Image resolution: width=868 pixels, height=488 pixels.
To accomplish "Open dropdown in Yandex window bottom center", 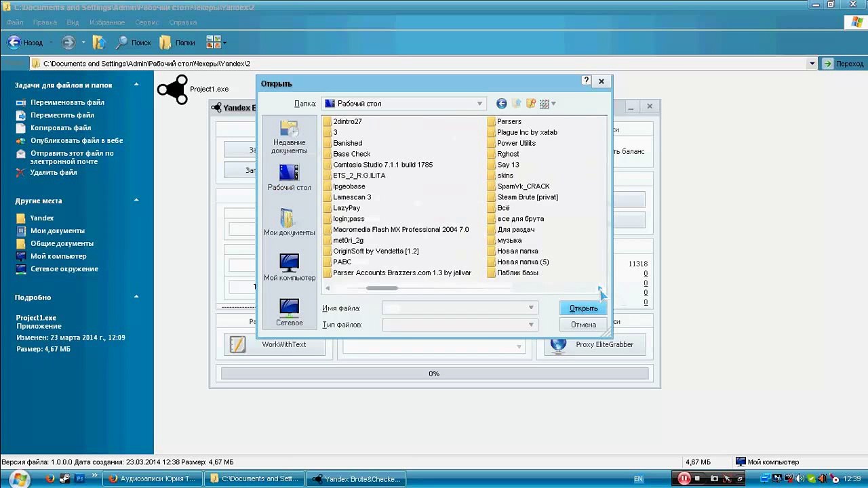I will coord(519,346).
